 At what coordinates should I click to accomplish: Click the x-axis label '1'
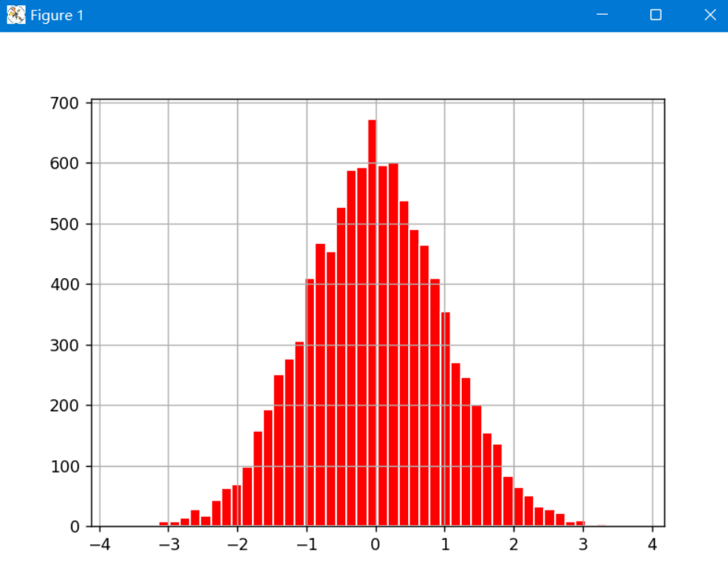[x=445, y=544]
